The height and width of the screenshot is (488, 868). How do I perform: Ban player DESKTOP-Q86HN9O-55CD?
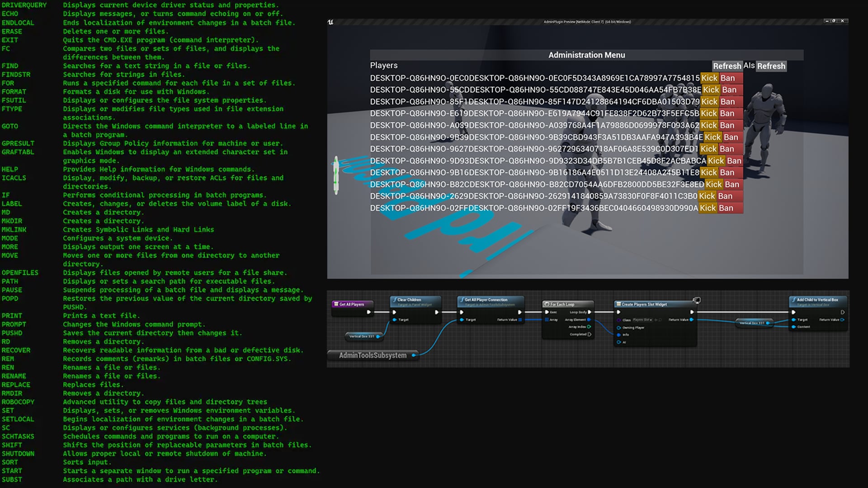coord(729,89)
